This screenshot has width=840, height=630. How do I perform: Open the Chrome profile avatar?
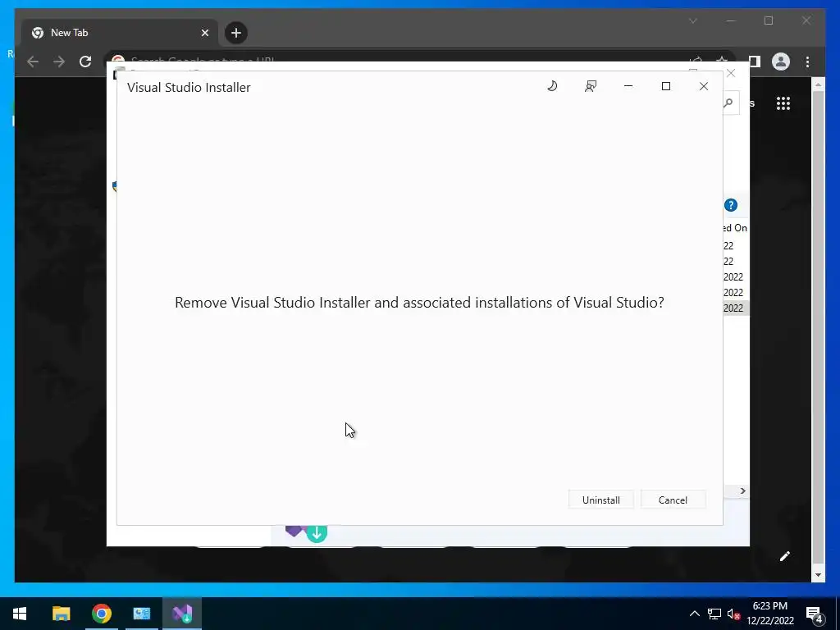click(x=781, y=62)
